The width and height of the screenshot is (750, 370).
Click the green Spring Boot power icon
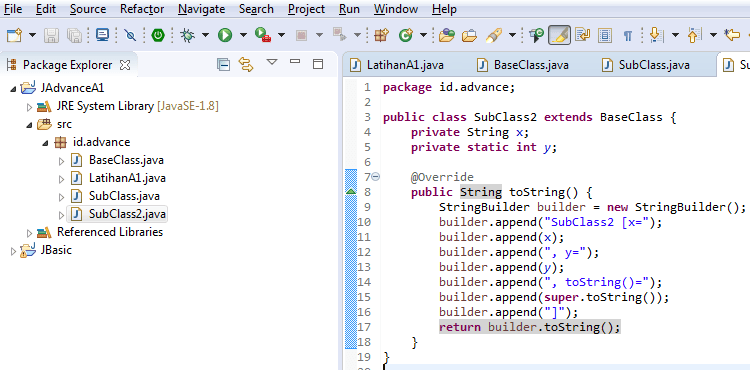(x=158, y=35)
